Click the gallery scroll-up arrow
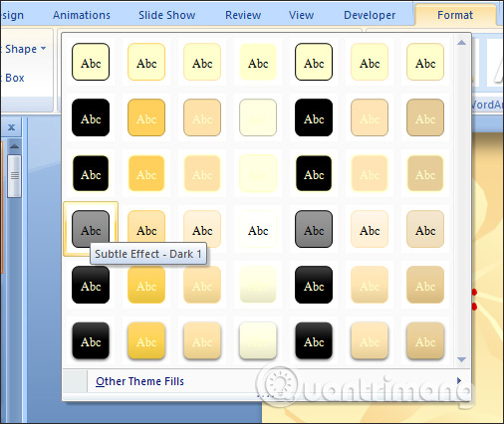Image resolution: width=504 pixels, height=424 pixels. [461, 43]
